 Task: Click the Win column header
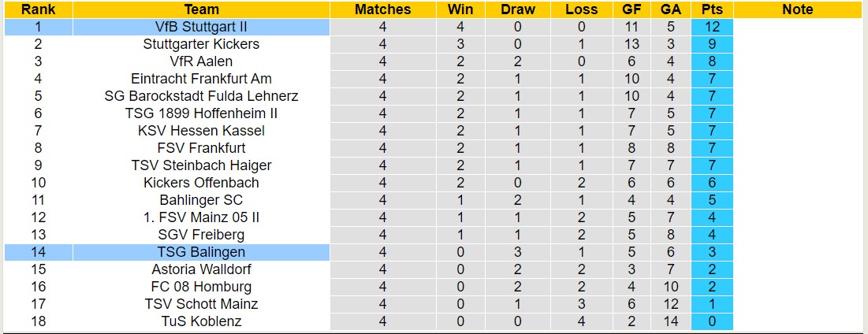point(460,9)
